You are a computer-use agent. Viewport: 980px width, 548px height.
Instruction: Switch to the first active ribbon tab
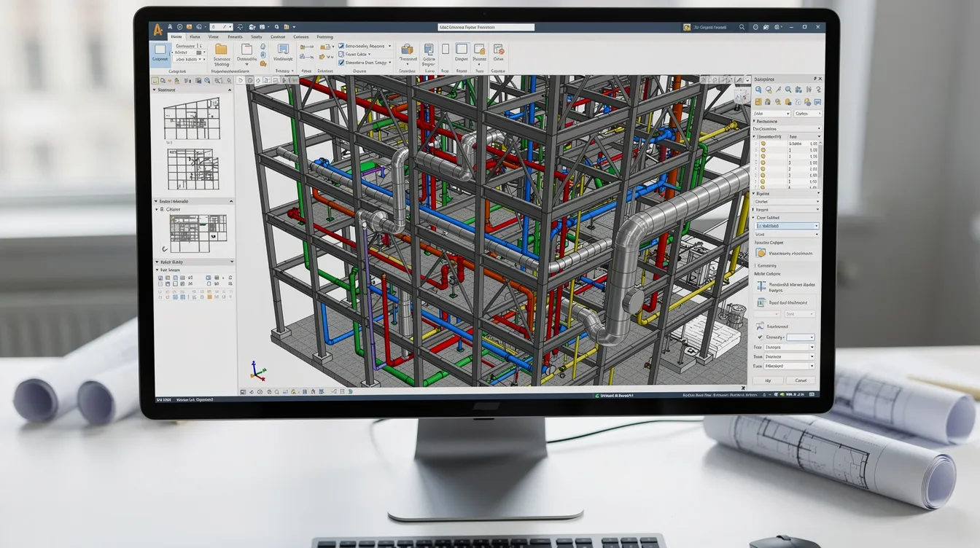176,36
